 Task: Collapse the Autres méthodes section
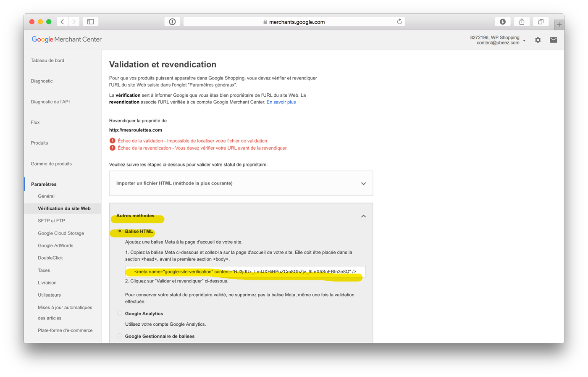point(363,216)
